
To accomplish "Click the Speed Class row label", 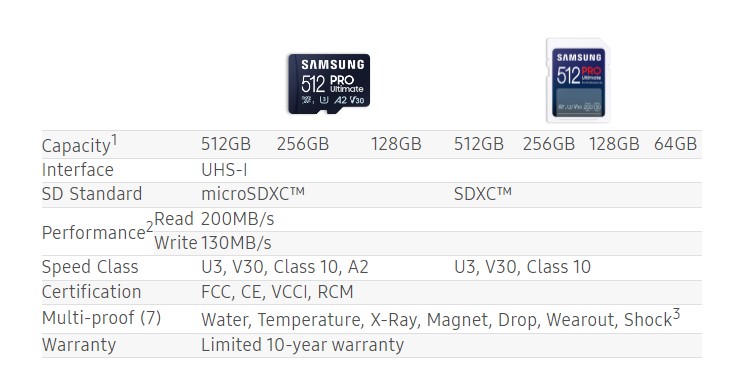I will pos(90,267).
